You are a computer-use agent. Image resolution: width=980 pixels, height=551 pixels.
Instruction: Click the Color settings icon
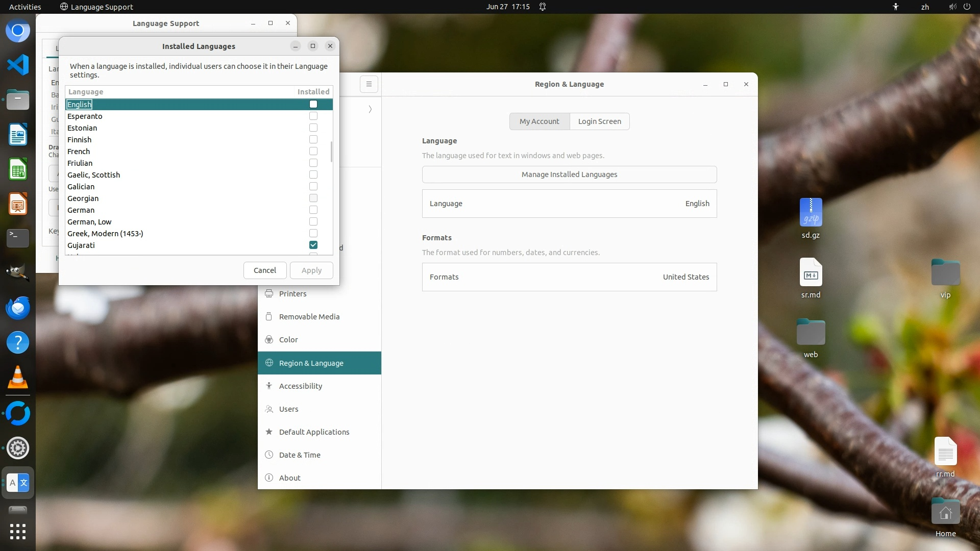click(269, 339)
